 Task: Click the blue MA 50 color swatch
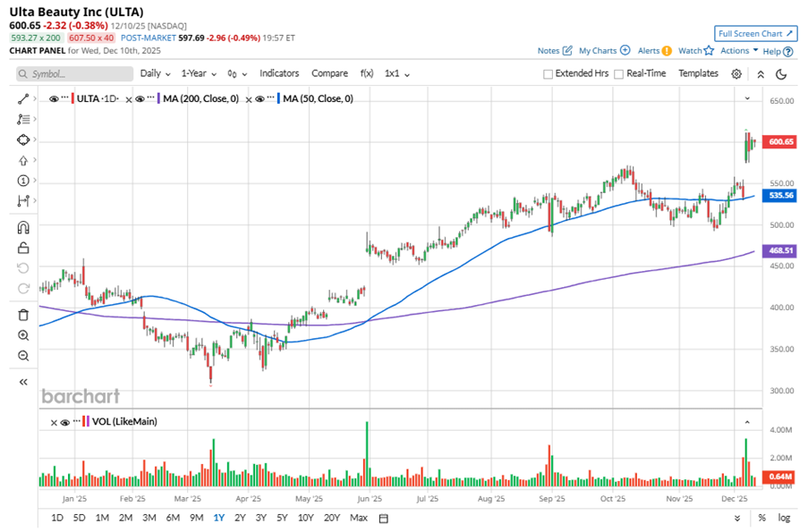pyautogui.click(x=277, y=98)
